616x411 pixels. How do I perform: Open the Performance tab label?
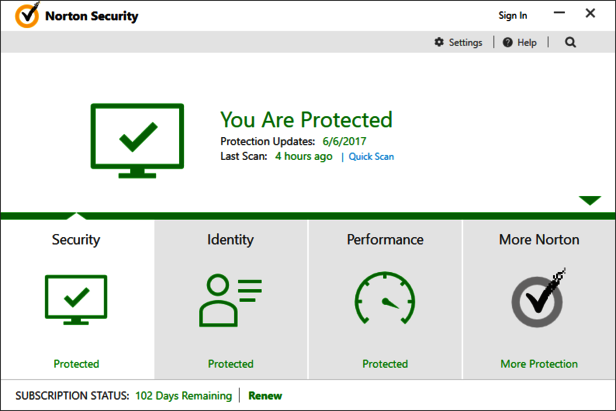(x=385, y=240)
